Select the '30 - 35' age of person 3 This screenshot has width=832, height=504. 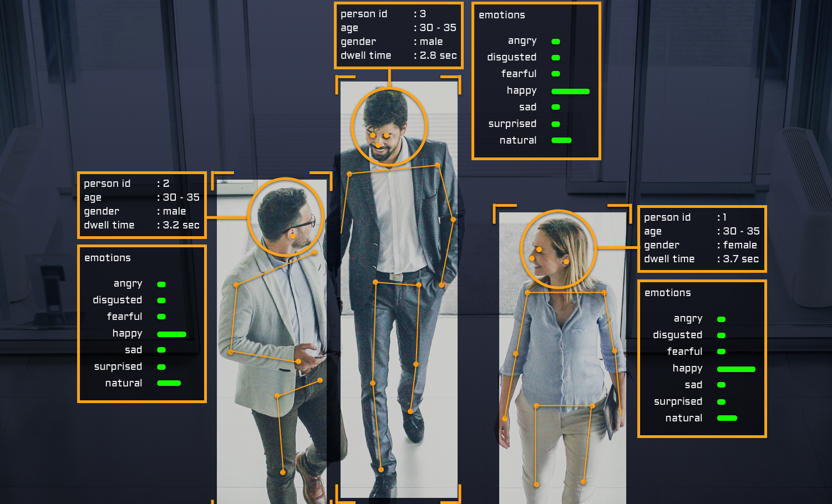tap(438, 28)
